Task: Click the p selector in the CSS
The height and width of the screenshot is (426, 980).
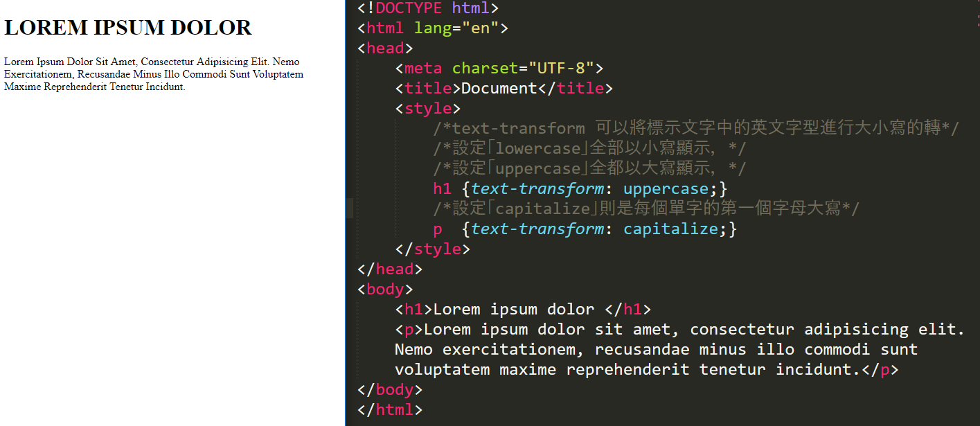Action: pyautogui.click(x=438, y=229)
